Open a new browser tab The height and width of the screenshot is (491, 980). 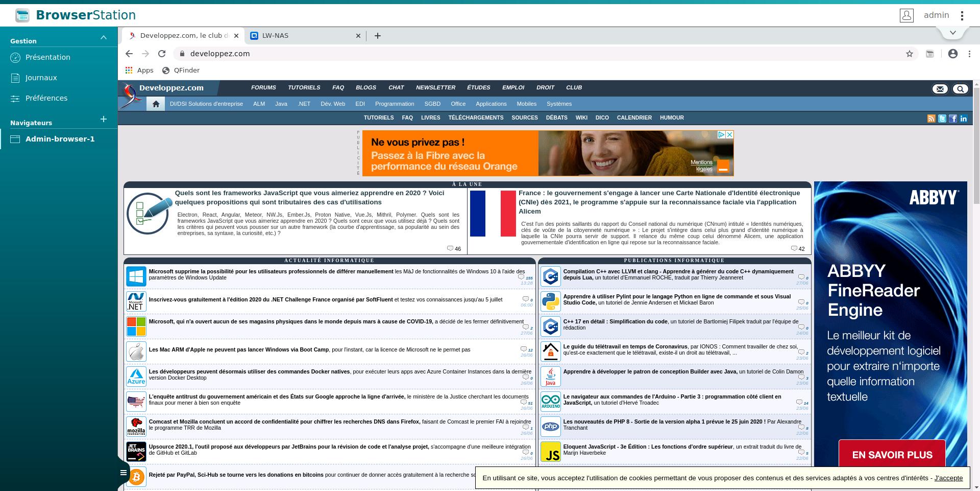click(377, 36)
